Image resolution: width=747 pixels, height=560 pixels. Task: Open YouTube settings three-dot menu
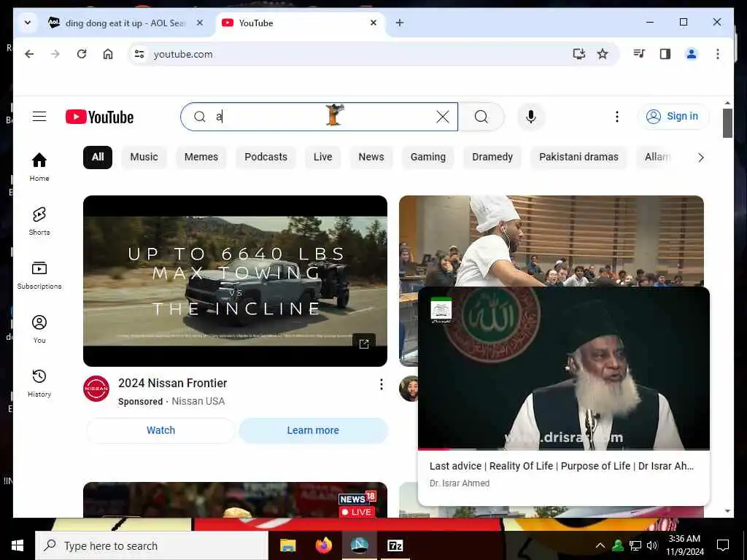click(617, 117)
